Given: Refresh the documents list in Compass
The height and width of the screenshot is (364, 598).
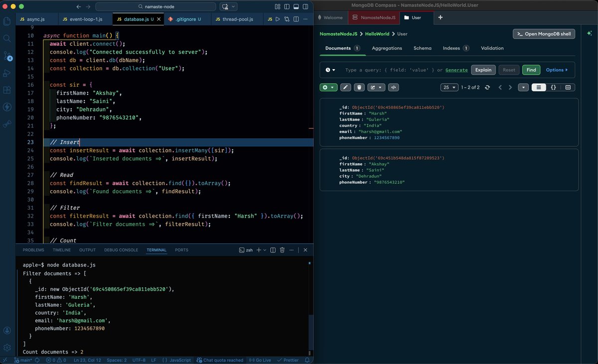Looking at the screenshot, I should tap(487, 87).
